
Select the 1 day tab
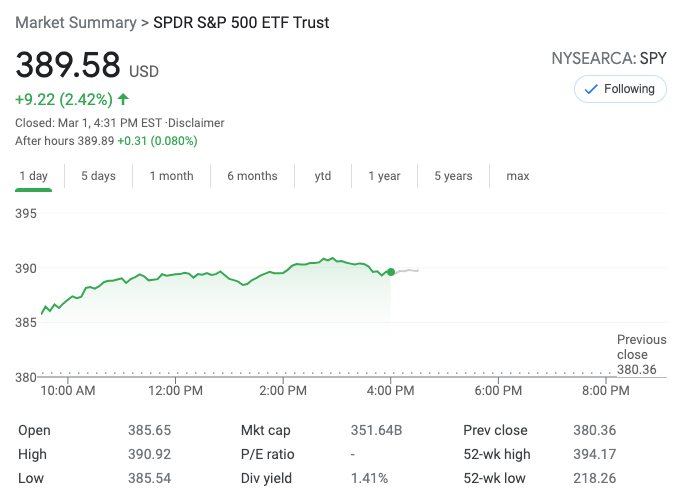point(33,176)
